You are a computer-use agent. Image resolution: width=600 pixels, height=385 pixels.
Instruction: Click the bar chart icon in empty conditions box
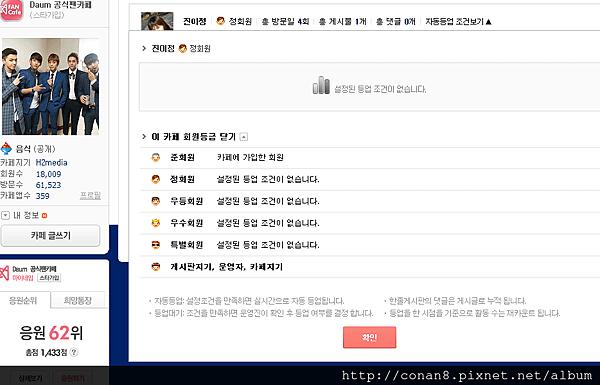[321, 85]
